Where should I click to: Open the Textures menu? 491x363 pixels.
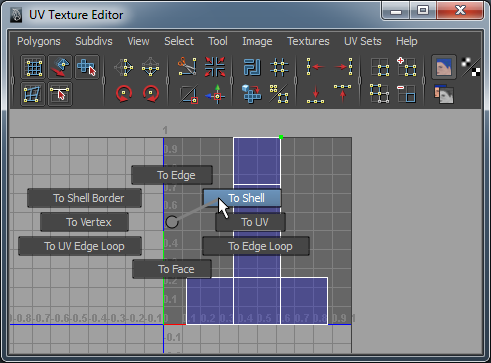click(x=308, y=41)
